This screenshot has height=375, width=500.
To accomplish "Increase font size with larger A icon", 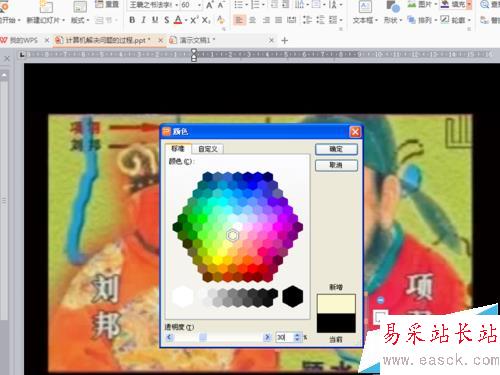I will pyautogui.click(x=210, y=5).
